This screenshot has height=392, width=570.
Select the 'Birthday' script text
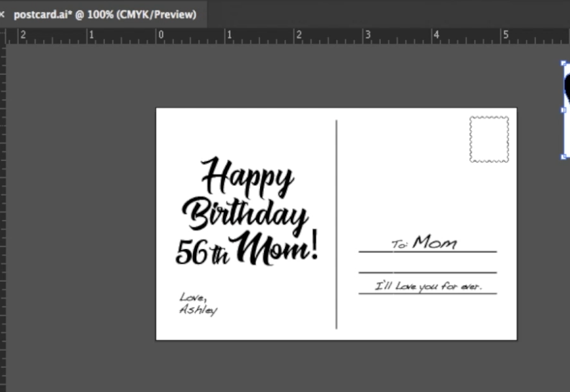pyautogui.click(x=245, y=215)
